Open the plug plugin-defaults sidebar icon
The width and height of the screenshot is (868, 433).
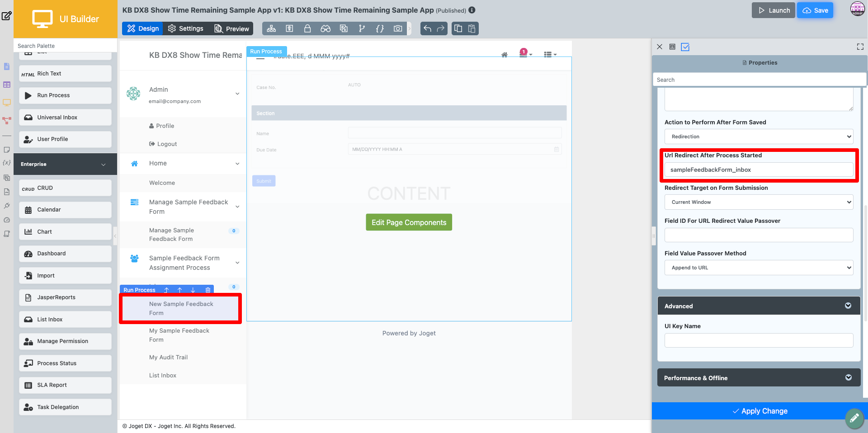[6, 206]
